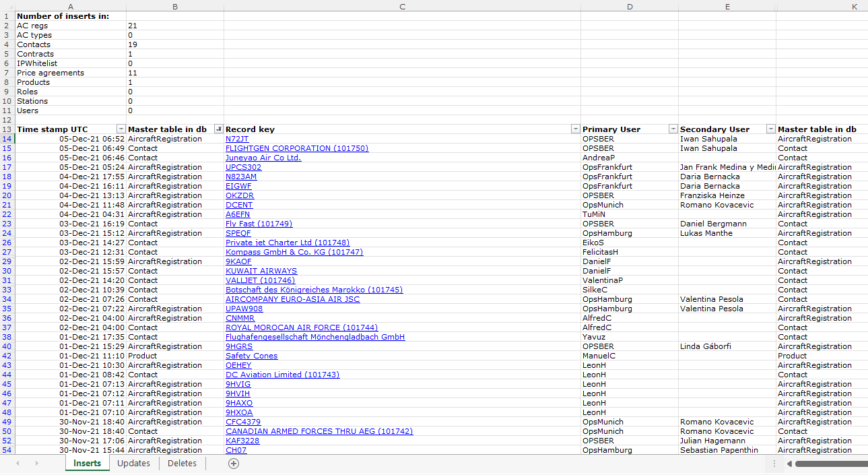Select the 'ManuelC' primary user cell

click(x=630, y=356)
